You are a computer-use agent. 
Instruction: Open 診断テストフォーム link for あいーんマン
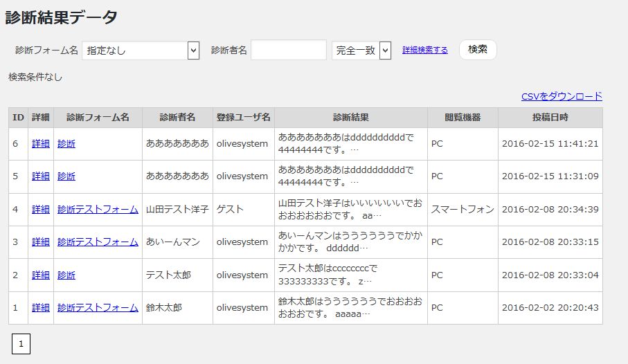(98, 242)
